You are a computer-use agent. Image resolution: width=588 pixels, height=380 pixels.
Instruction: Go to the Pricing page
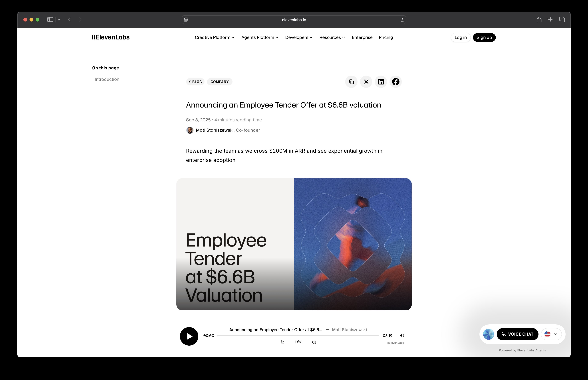385,37
